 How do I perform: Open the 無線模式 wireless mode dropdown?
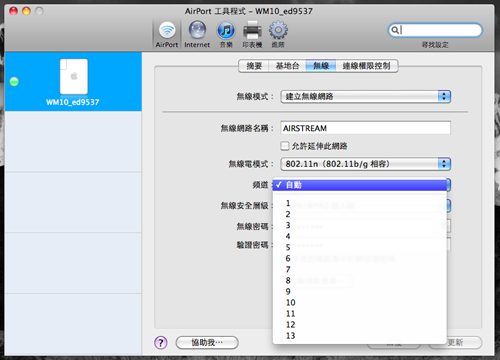click(366, 97)
